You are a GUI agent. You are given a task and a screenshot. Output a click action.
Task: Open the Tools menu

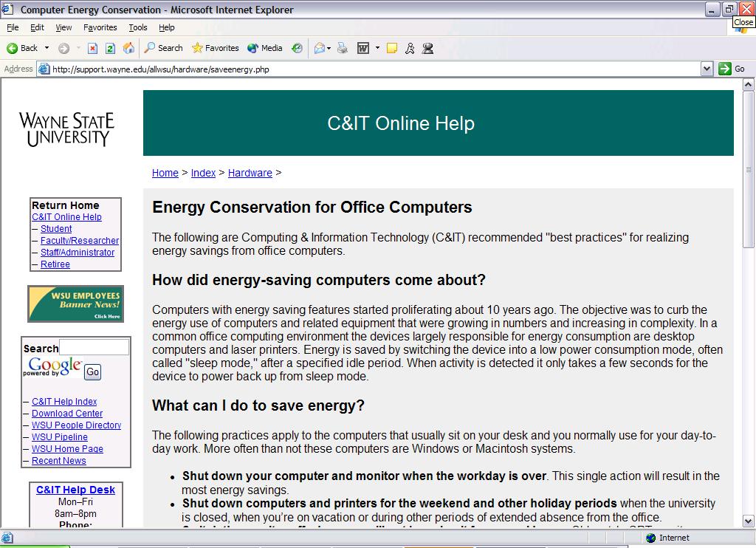pos(138,27)
